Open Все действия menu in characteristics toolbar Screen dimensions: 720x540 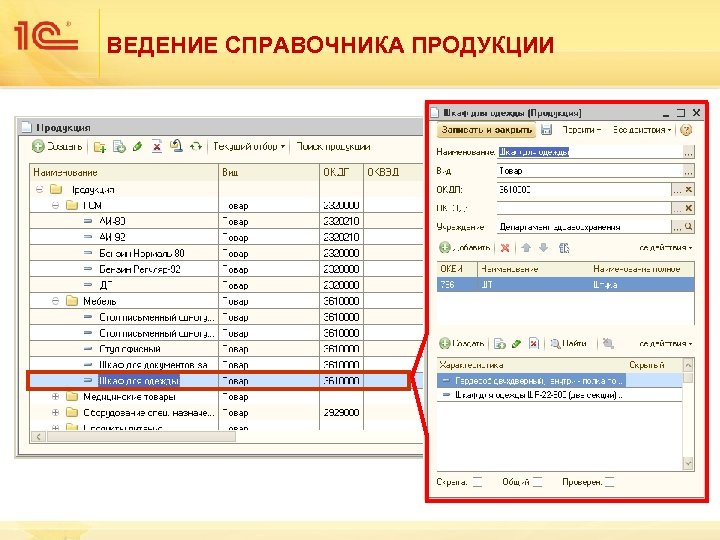(x=666, y=343)
